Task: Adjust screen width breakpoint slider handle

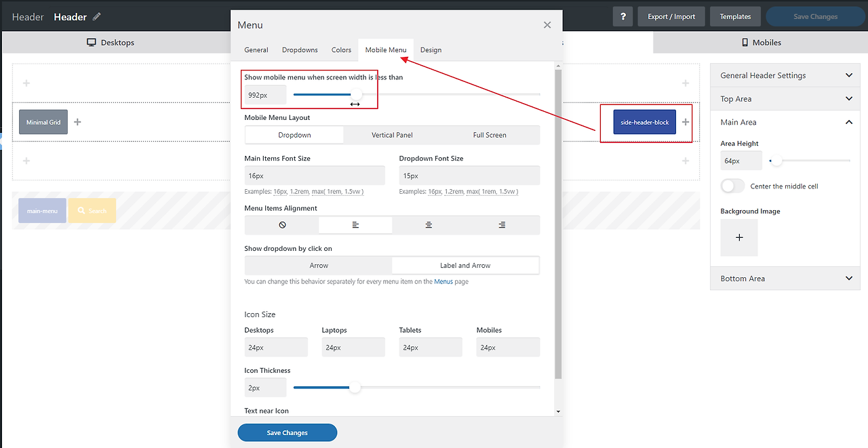Action: tap(357, 94)
